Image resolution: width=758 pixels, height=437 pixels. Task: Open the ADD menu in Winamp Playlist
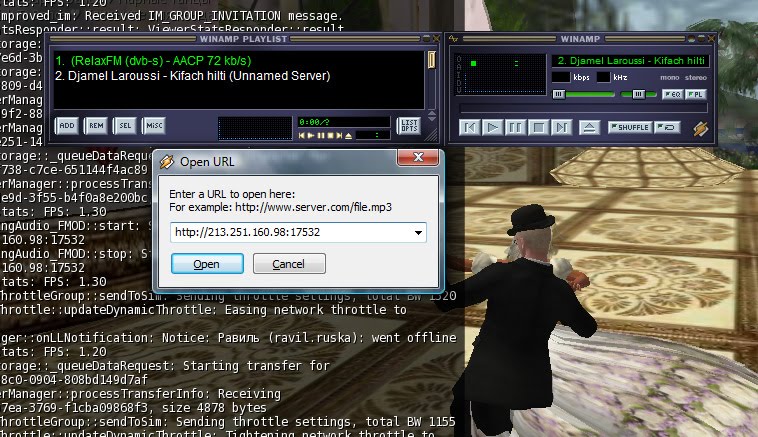[x=67, y=126]
